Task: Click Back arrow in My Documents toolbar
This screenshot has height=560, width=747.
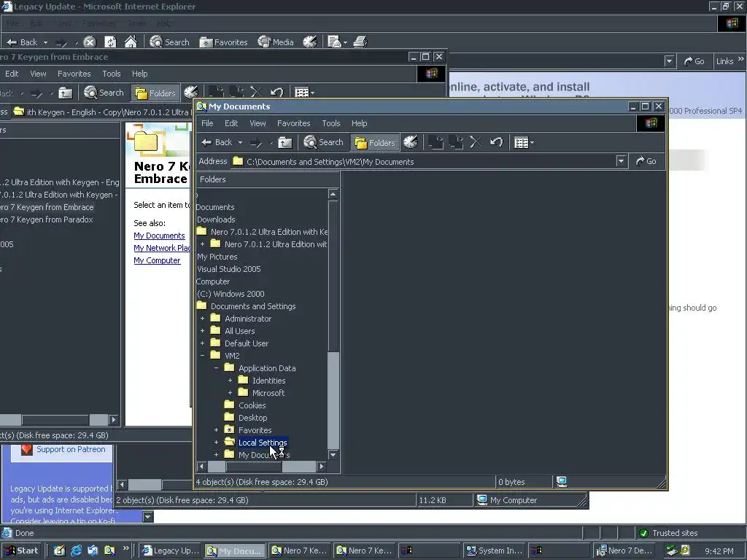Action: [217, 142]
